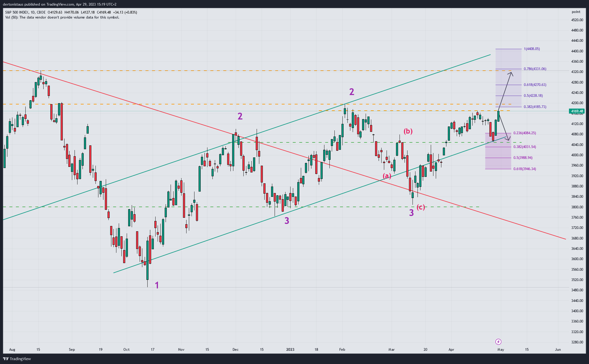Click the 2023 label on the time axis

pos(290,350)
